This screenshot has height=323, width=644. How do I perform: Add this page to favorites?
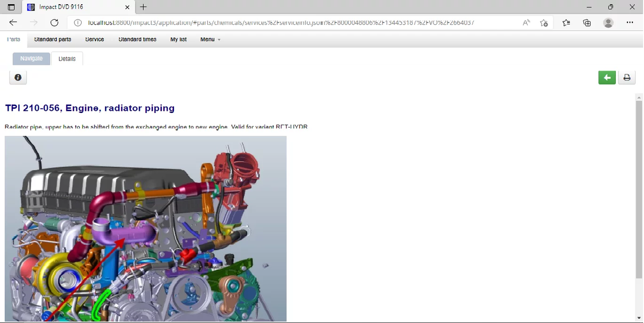click(544, 23)
